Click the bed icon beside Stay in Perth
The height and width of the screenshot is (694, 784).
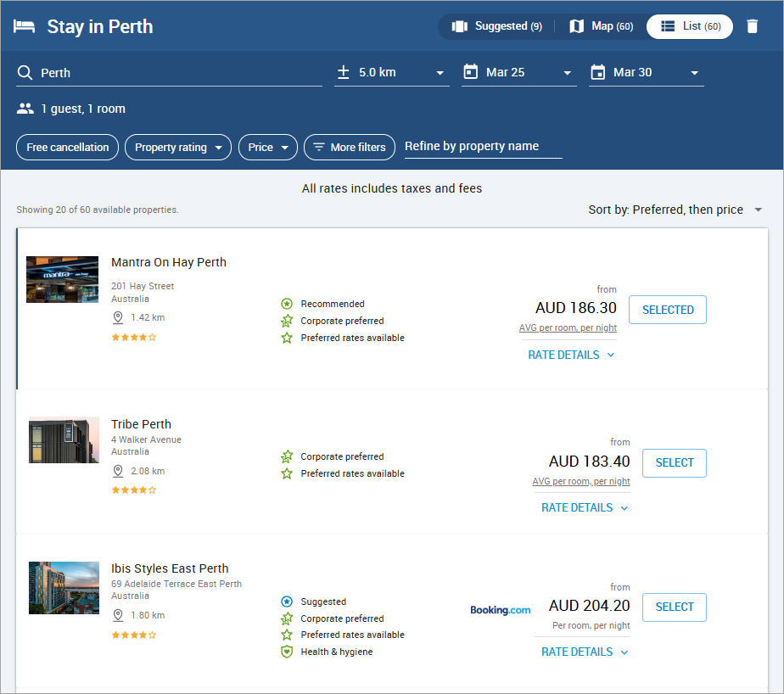[x=25, y=26]
